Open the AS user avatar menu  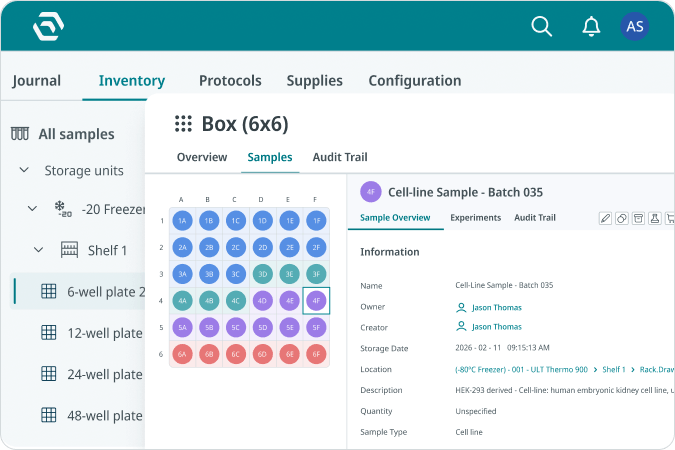[x=635, y=26]
